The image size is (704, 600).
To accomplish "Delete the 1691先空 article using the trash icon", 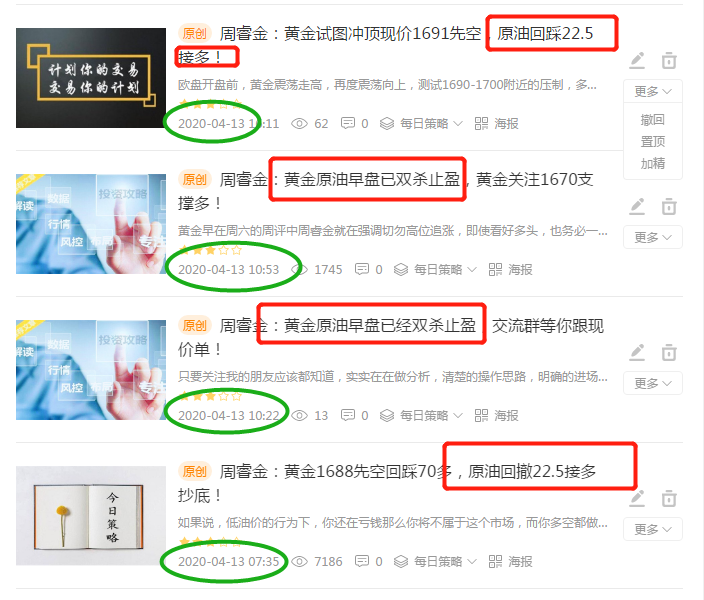I will click(669, 60).
